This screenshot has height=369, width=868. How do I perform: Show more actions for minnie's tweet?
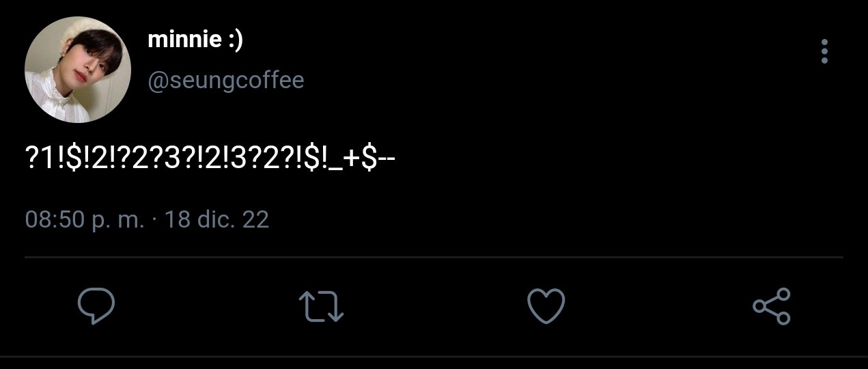tap(824, 52)
